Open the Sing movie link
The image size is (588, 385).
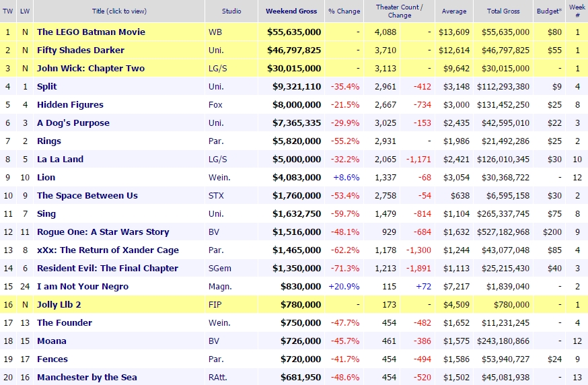pos(46,214)
